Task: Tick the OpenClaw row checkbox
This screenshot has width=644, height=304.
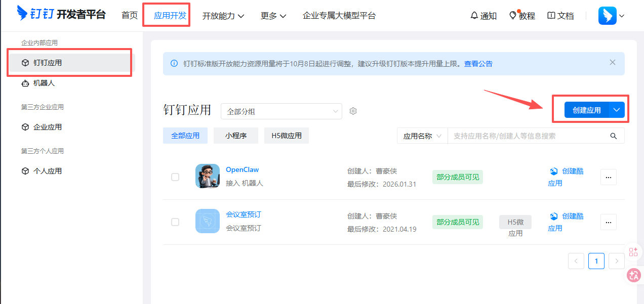Action: pos(175,177)
